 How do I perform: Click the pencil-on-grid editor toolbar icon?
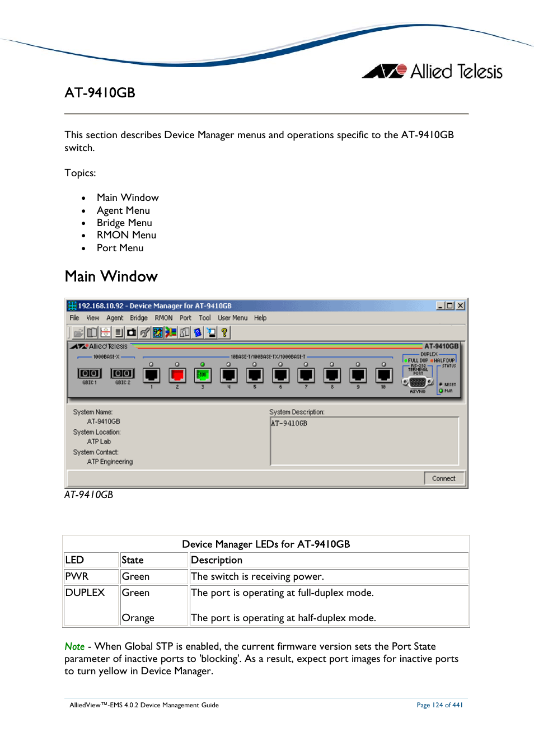[x=158, y=332]
